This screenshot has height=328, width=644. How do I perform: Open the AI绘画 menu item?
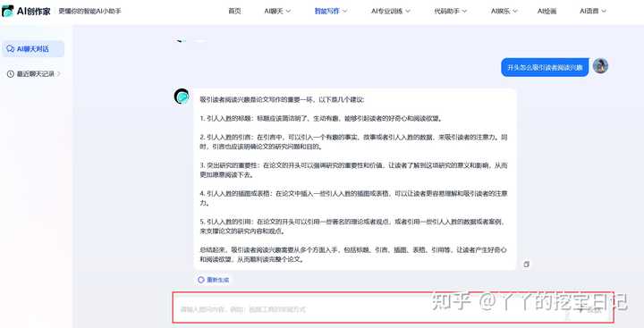tap(547, 11)
